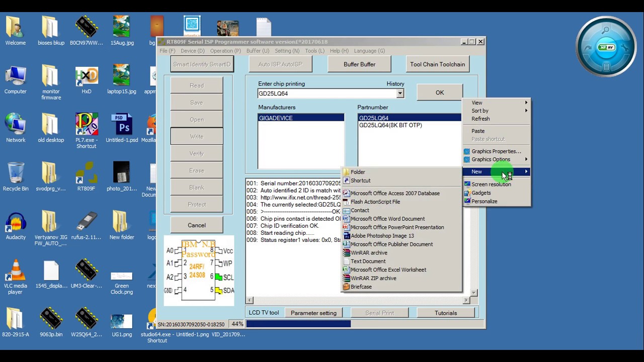Screen dimensions: 644x362
Task: Select the New folder desktop icon
Action: point(122,225)
